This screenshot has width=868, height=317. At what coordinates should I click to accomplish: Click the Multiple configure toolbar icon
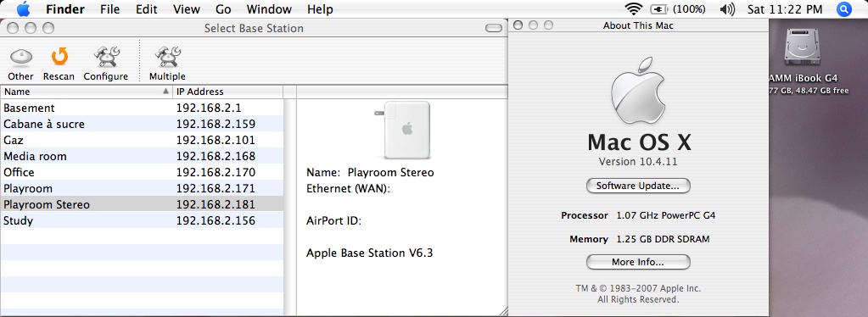pyautogui.click(x=167, y=63)
